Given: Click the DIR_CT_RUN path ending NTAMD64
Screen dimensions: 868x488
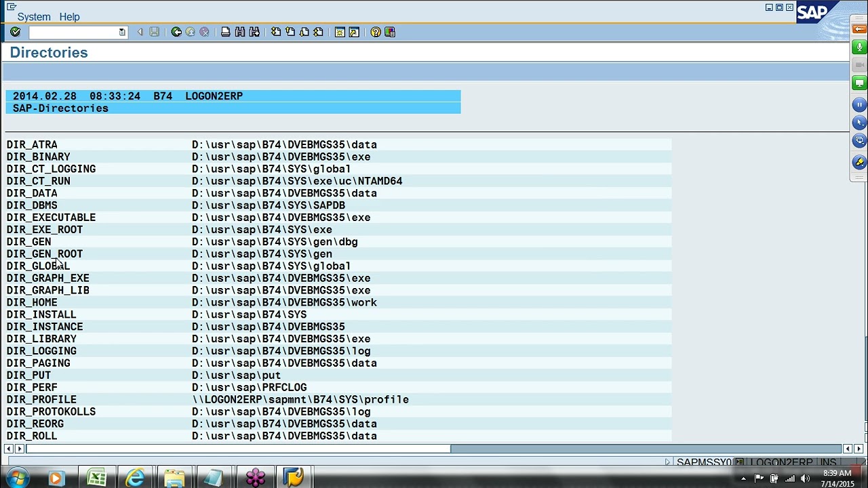Looking at the screenshot, I should pyautogui.click(x=297, y=181).
